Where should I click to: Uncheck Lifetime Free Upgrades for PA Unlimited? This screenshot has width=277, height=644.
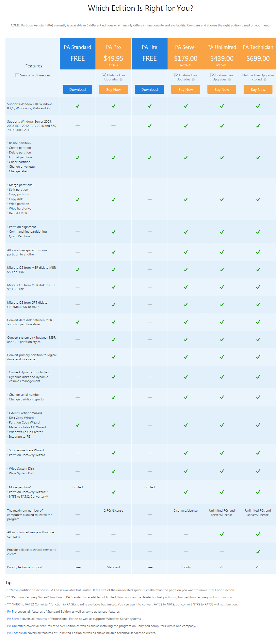212,75
